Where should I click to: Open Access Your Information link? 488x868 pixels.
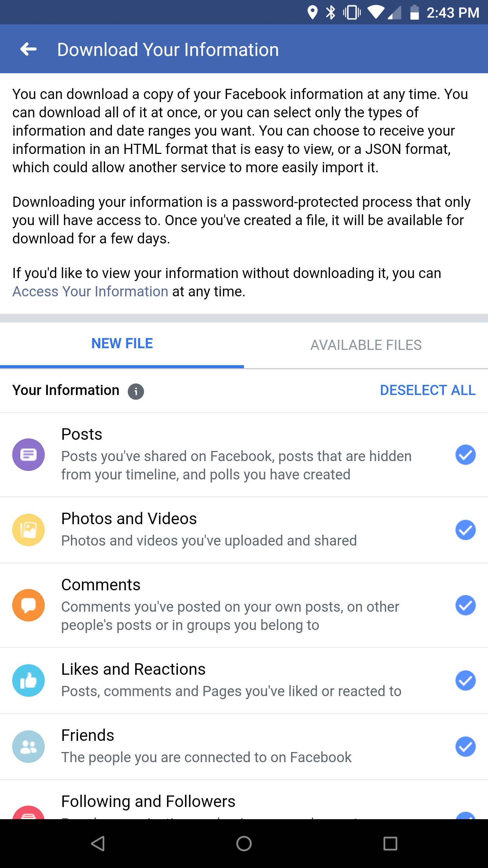pos(90,291)
